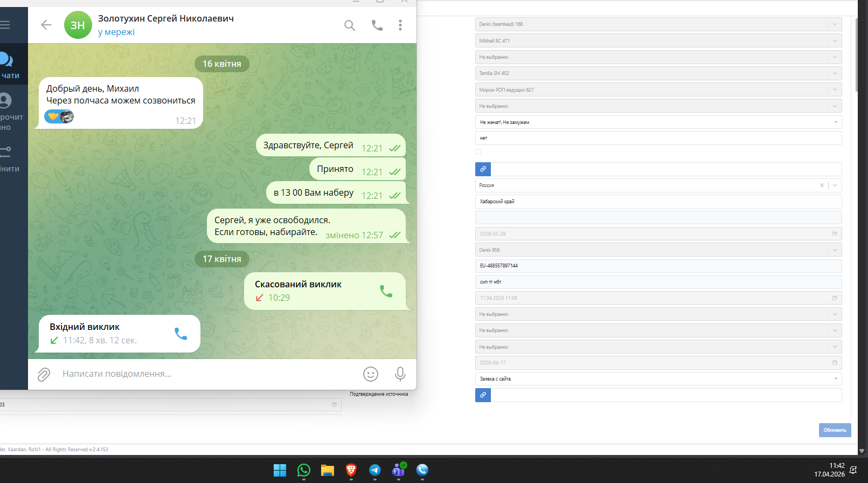Click the form's vertical scrollbar
868x483 pixels.
[x=856, y=55]
